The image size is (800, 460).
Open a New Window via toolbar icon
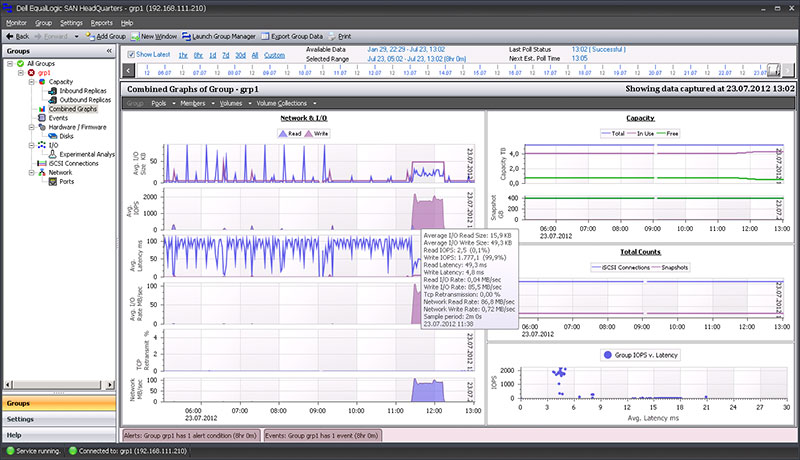[135, 36]
